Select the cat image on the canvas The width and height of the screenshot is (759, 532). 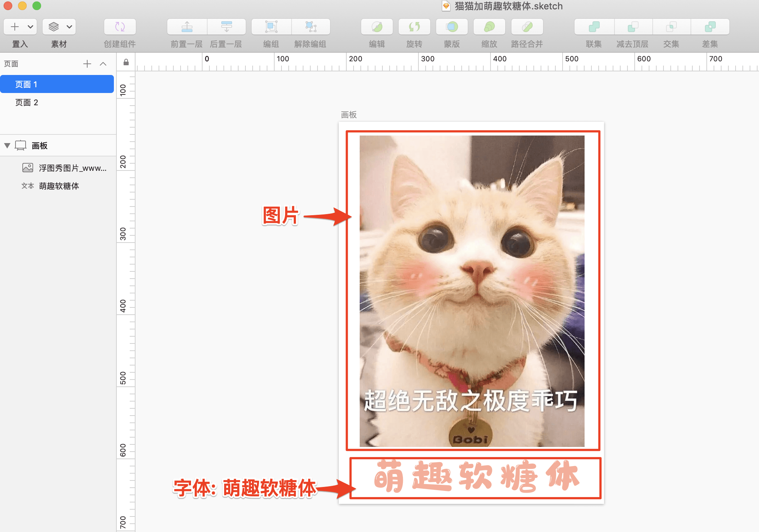pyautogui.click(x=472, y=291)
